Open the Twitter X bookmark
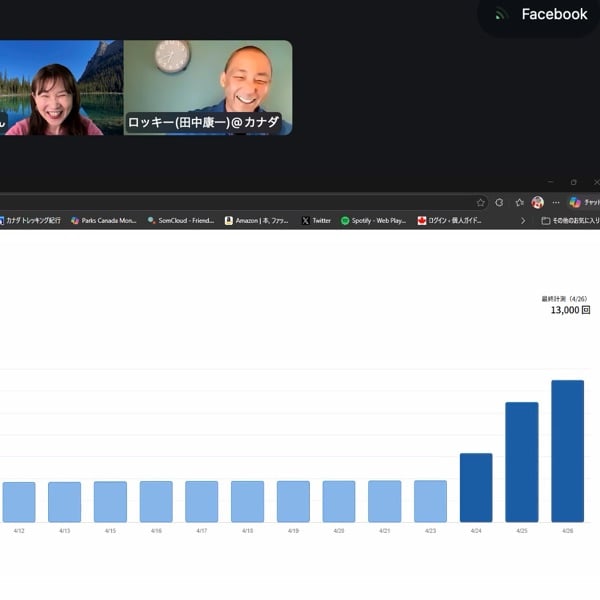 point(316,220)
